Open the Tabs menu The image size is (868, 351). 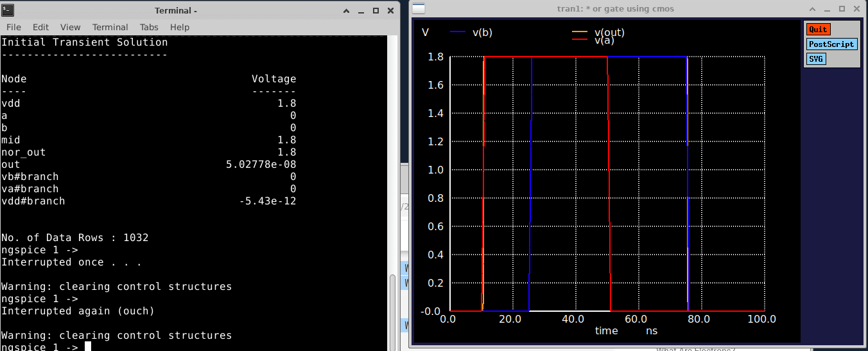pyautogui.click(x=149, y=27)
